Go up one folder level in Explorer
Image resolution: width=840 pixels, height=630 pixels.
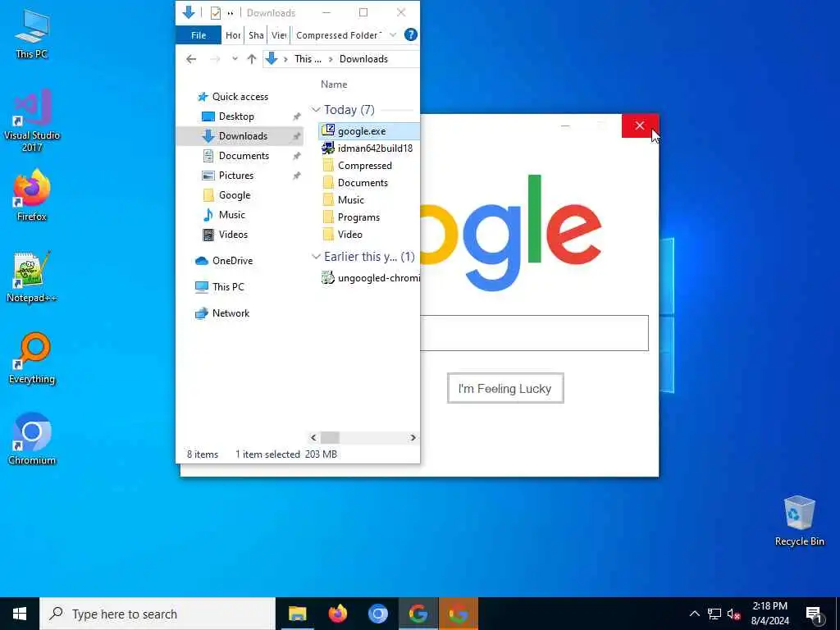[x=252, y=59]
